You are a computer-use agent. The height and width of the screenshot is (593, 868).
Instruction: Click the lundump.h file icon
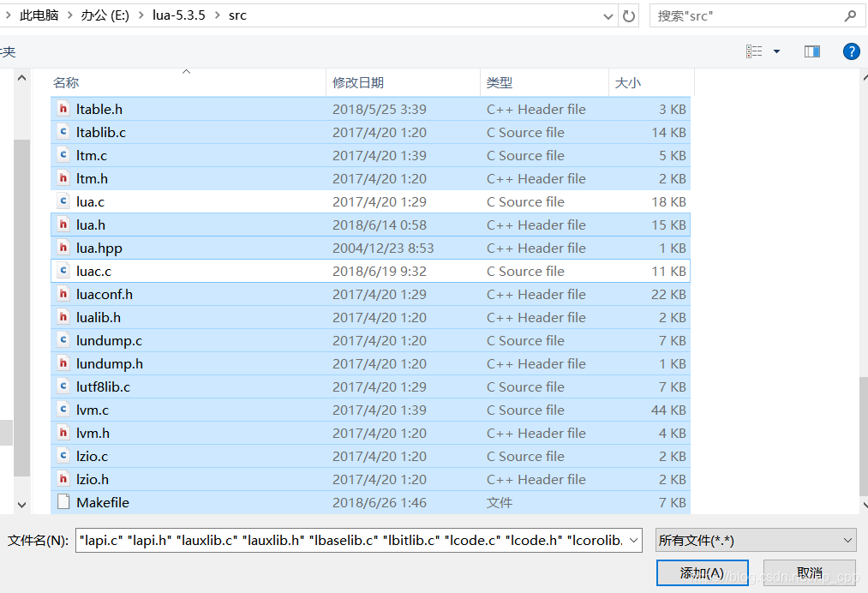pos(63,364)
